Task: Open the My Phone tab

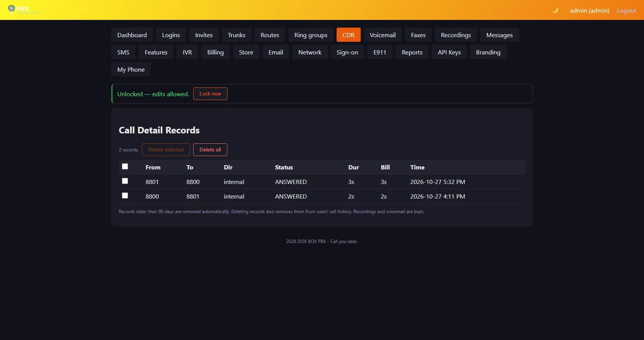Action: (x=131, y=69)
